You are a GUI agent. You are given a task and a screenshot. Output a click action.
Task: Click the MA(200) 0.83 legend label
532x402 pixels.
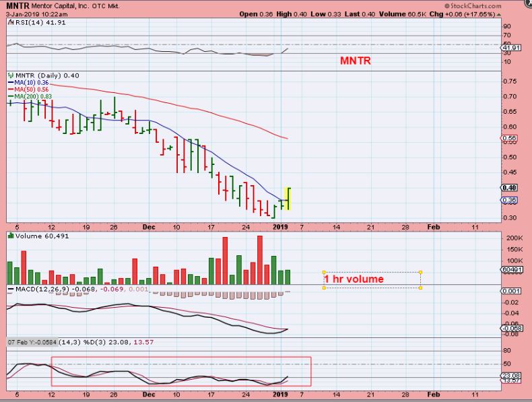[x=33, y=96]
